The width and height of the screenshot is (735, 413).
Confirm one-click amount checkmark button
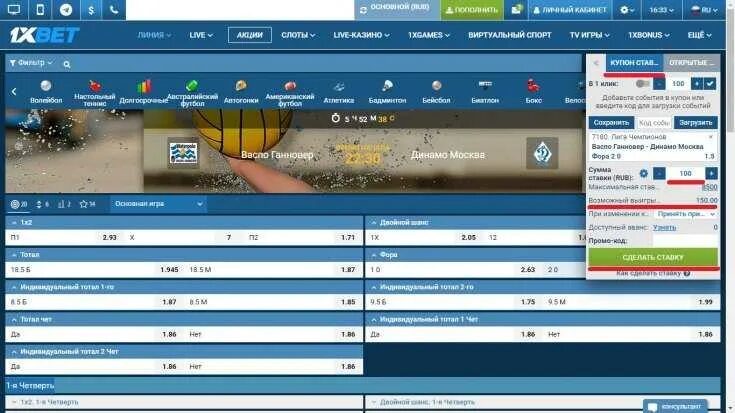[x=710, y=84]
